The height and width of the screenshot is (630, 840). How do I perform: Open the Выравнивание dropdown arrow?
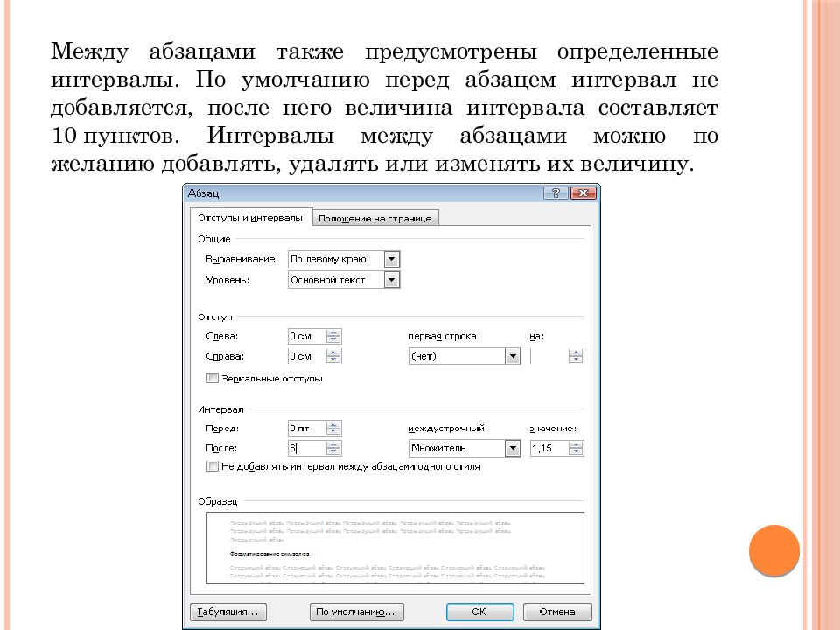[x=392, y=259]
